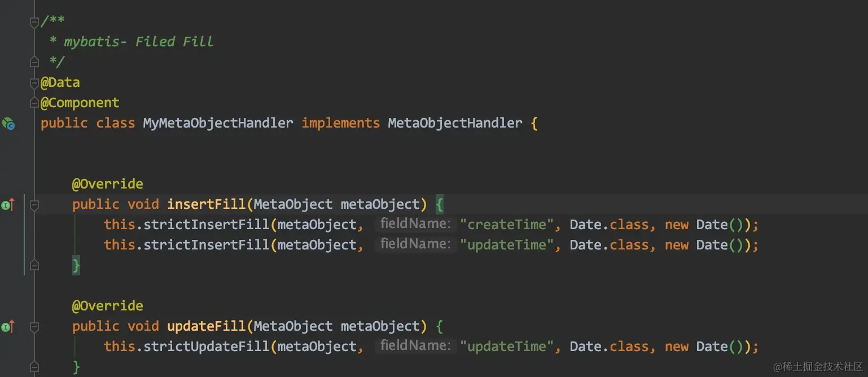Click the @Override annotation above updateFill
Image resolution: width=868 pixels, height=377 pixels.
coord(107,306)
